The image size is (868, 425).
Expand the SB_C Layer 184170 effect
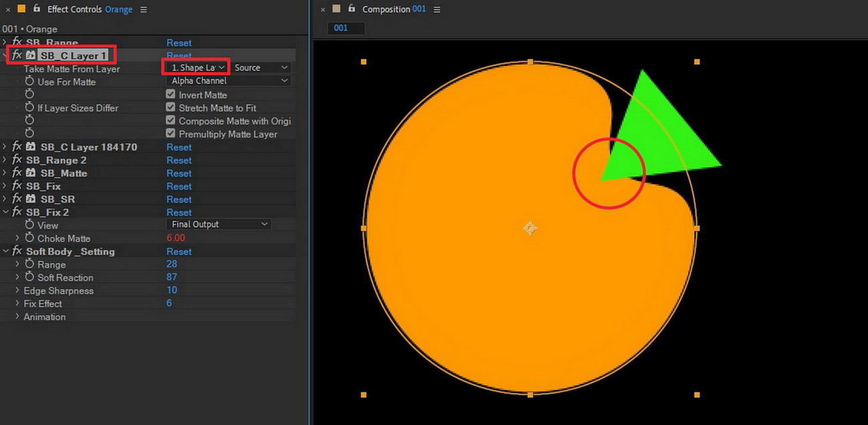[x=5, y=147]
